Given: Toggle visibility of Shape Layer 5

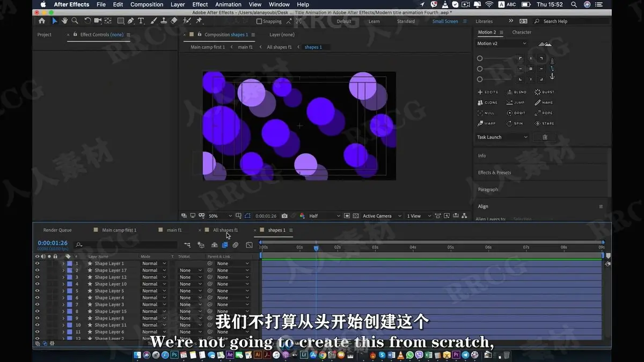Looking at the screenshot, I should [37, 291].
